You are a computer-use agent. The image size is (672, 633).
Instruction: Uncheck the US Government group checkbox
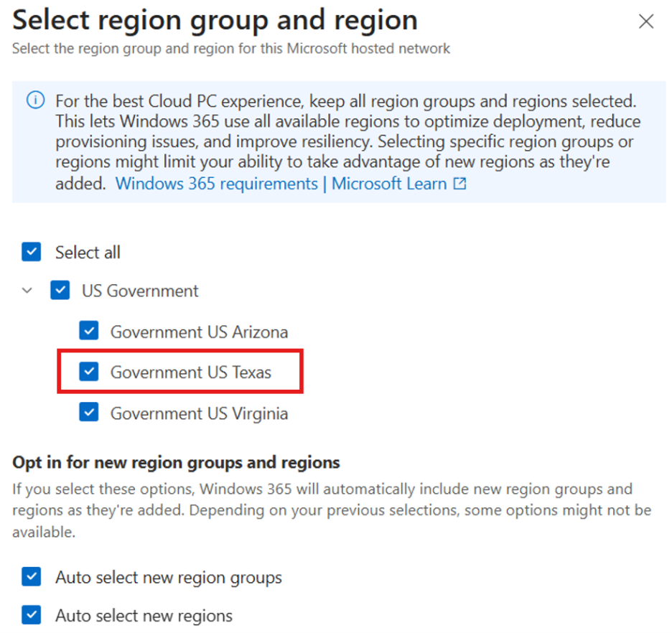point(60,291)
